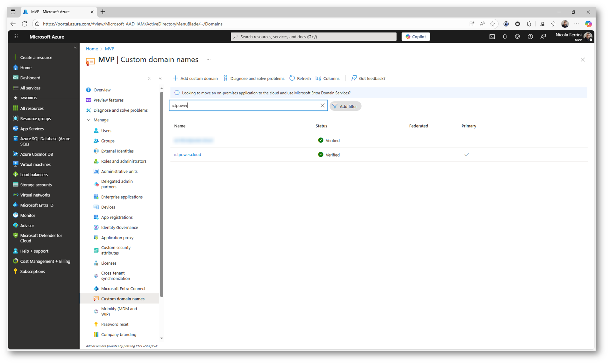Collapse the Manage section chevron

pos(88,120)
